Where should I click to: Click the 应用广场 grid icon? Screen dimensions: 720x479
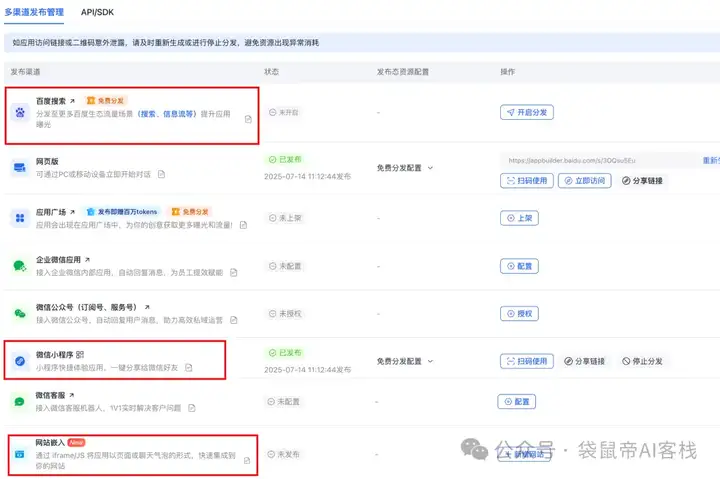tap(20, 218)
